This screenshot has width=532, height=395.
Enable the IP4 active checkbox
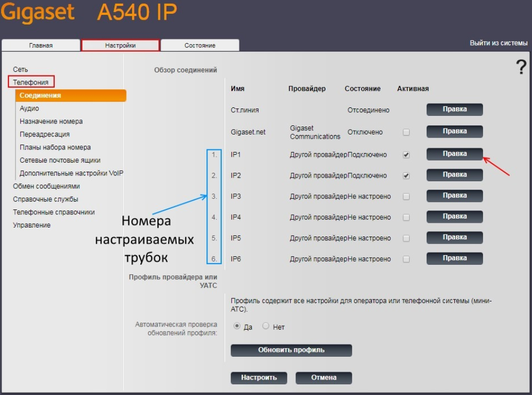coord(406,217)
